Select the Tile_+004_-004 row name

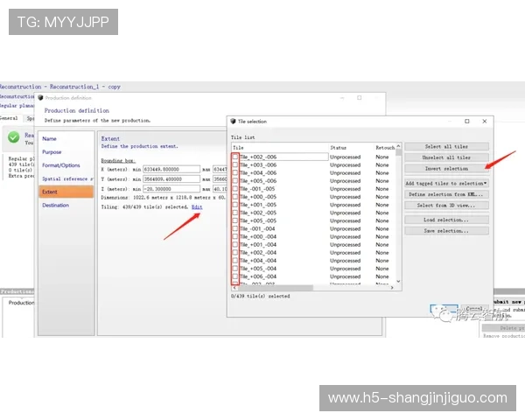click(258, 261)
